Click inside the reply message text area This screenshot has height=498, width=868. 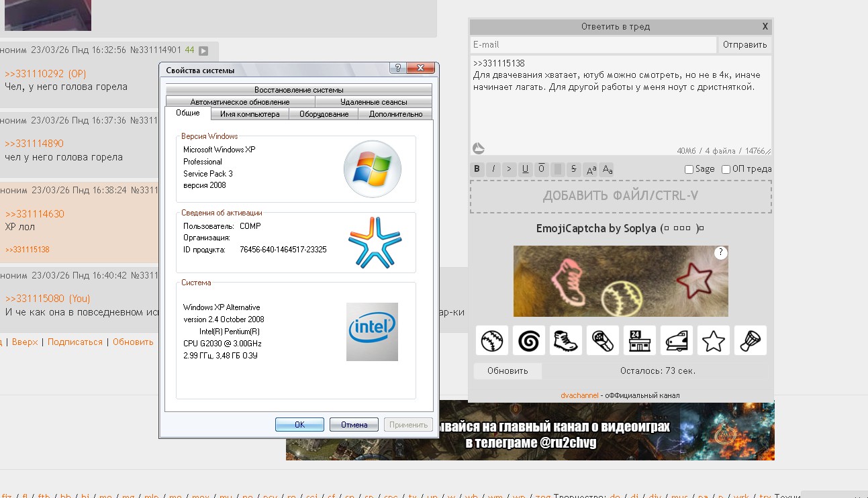pyautogui.click(x=620, y=106)
